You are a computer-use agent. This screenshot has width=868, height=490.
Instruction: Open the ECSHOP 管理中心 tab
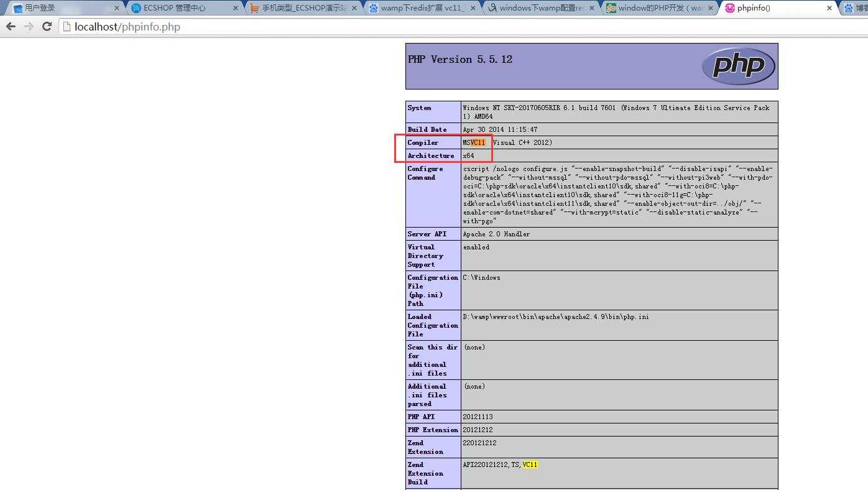click(x=183, y=8)
